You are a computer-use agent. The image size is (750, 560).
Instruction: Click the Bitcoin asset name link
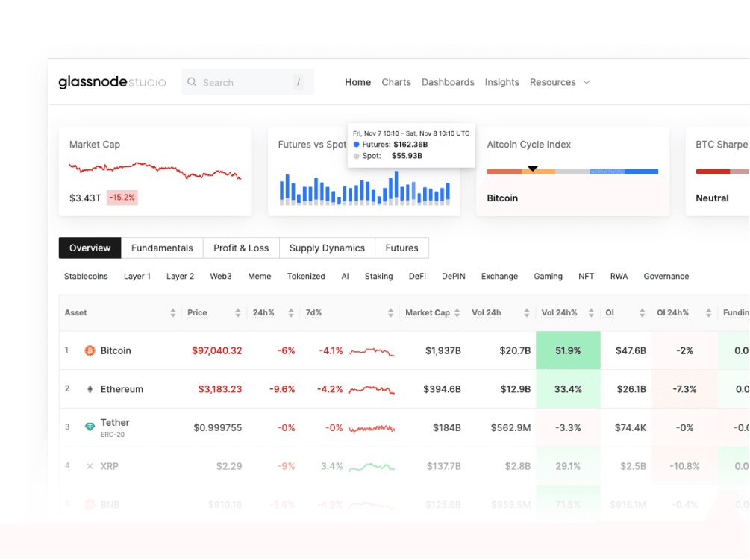116,350
